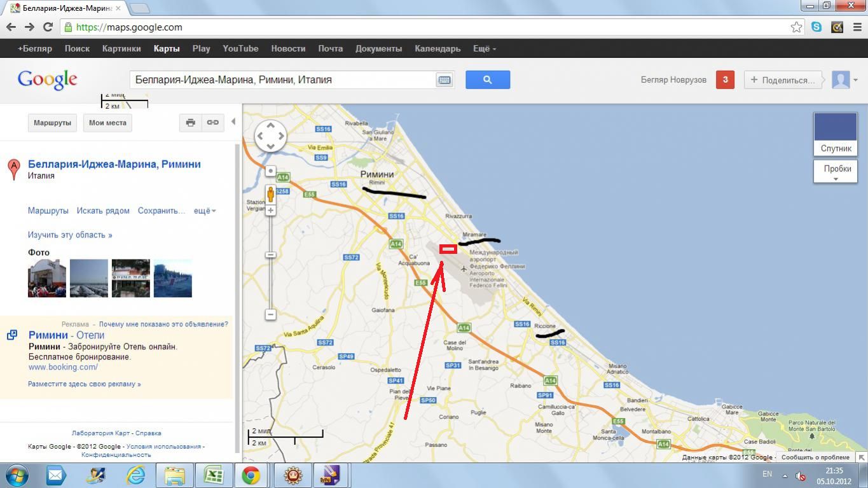Screen dimensions: 868x488
Task: Click the red marker A icon
Action: tap(13, 169)
